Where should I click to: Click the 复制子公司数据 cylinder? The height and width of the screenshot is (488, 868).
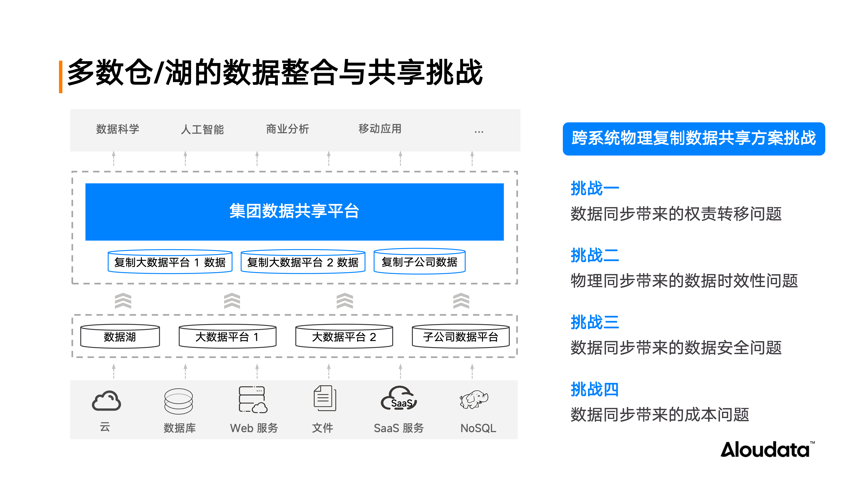pos(419,262)
